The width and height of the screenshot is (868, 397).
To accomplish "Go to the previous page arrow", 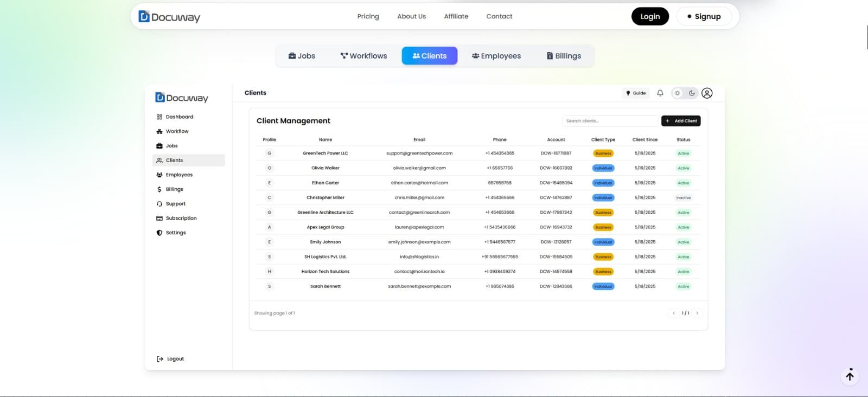I will tap(674, 313).
